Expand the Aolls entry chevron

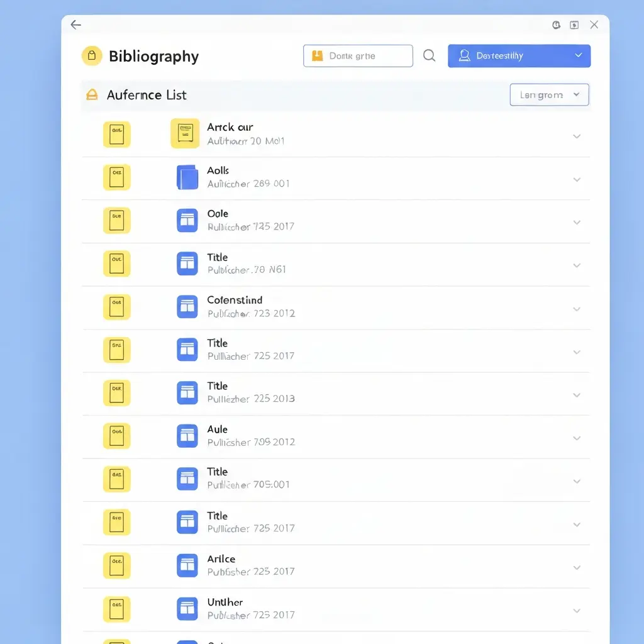(576, 179)
